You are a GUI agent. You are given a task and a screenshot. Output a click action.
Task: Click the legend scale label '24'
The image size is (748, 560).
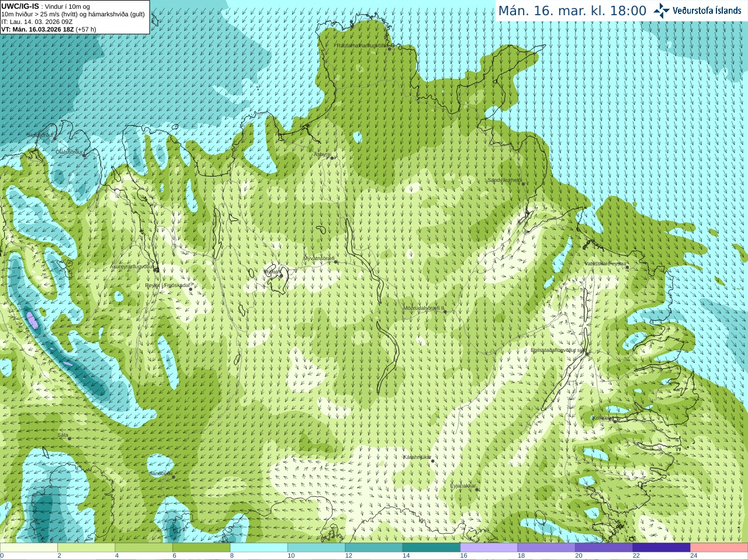(694, 556)
